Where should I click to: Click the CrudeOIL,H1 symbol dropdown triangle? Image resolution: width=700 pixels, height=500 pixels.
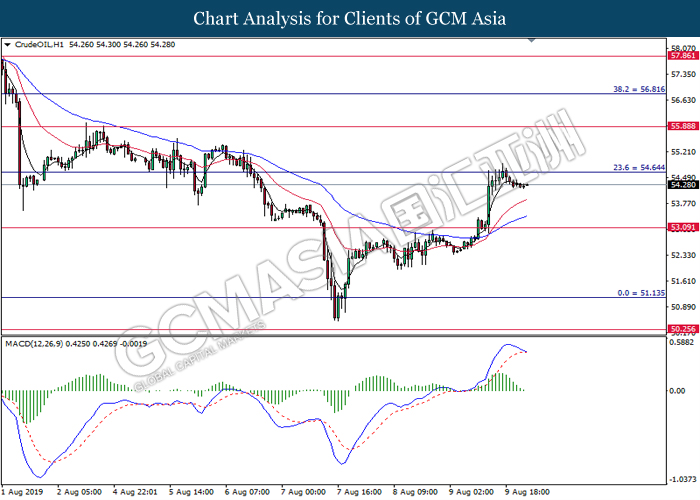[x=7, y=45]
